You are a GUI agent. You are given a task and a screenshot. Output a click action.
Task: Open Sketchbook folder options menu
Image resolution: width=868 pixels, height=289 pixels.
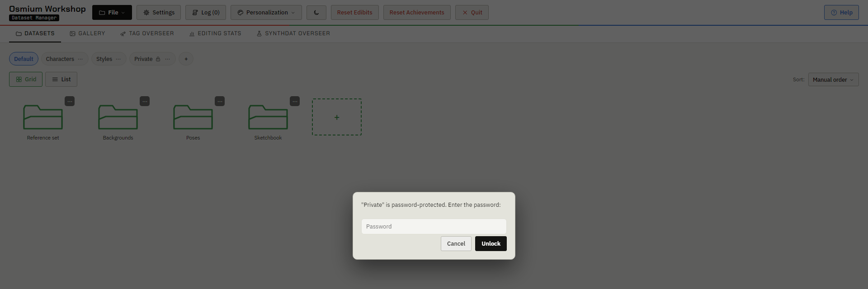tap(295, 101)
